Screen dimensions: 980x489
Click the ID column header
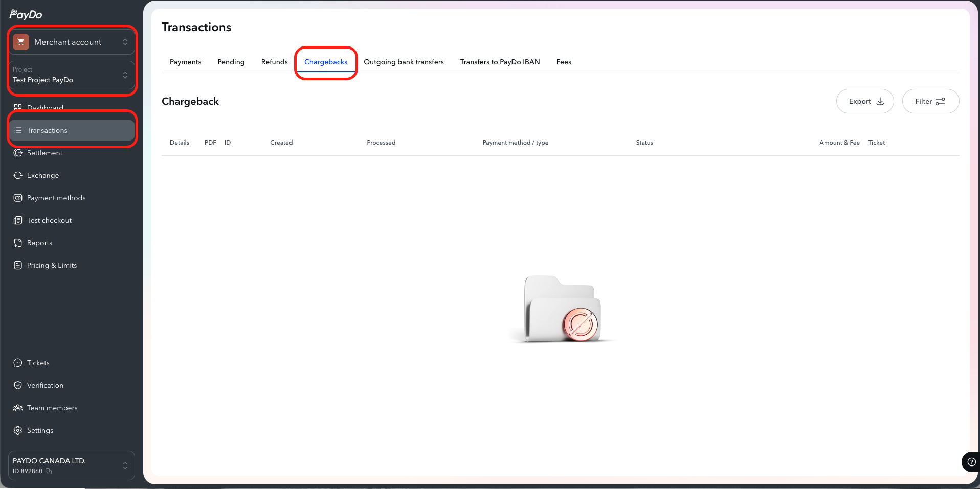coord(228,143)
